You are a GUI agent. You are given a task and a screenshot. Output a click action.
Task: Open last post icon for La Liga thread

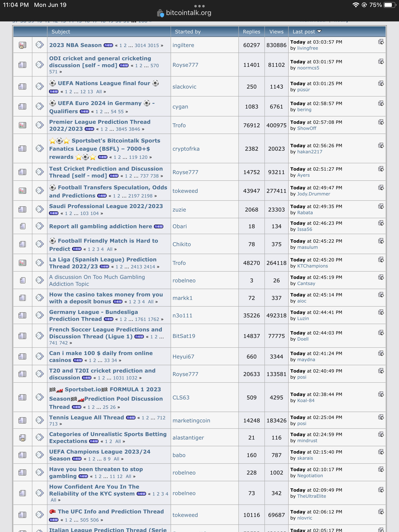tap(381, 260)
